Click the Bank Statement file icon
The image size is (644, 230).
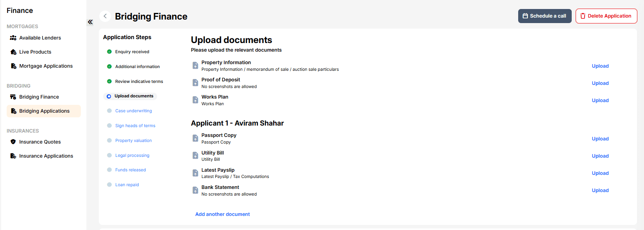[195, 190]
